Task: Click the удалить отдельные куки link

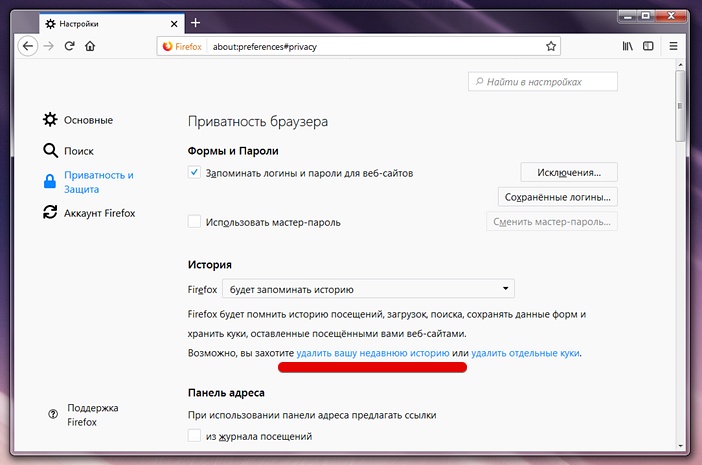Action: (525, 353)
